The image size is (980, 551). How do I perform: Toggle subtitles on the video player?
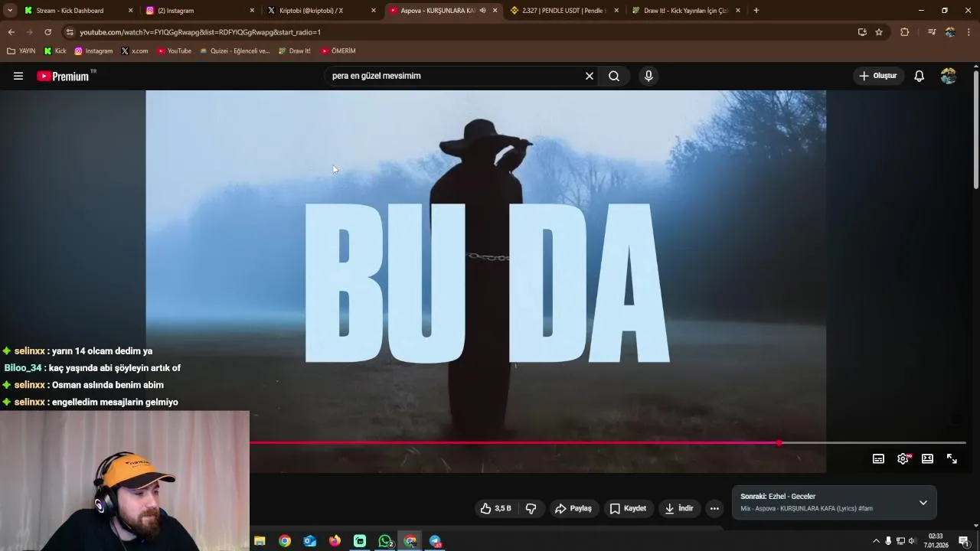(878, 458)
